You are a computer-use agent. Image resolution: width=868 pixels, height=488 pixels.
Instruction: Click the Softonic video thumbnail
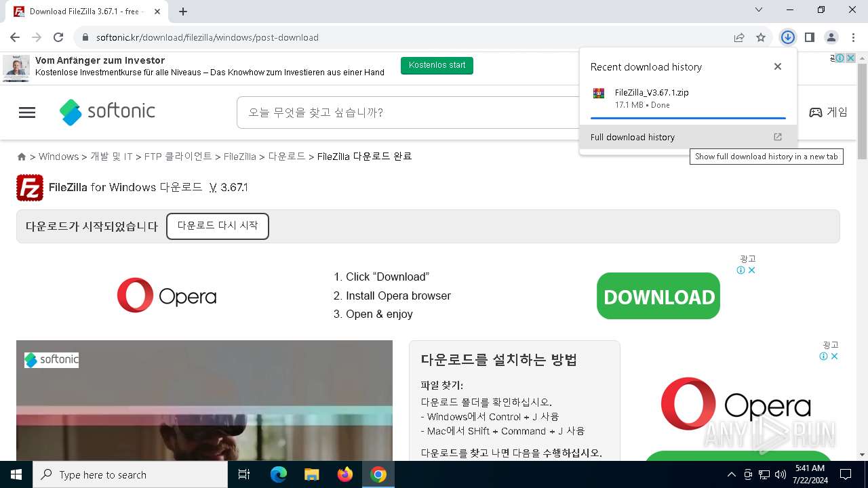(x=204, y=401)
